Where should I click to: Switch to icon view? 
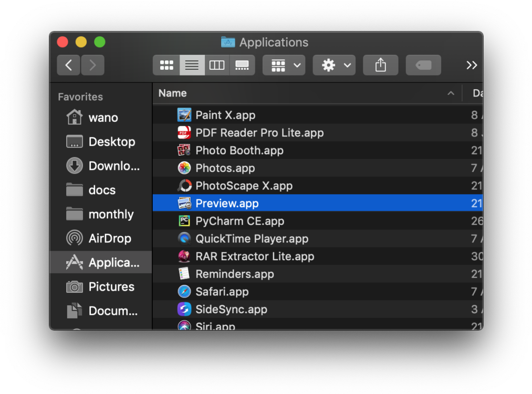[166, 65]
